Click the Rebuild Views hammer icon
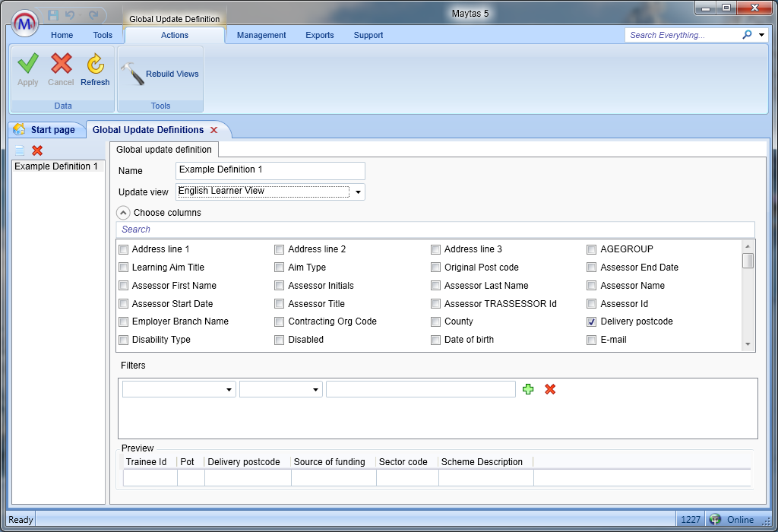This screenshot has width=778, height=532. [x=132, y=74]
